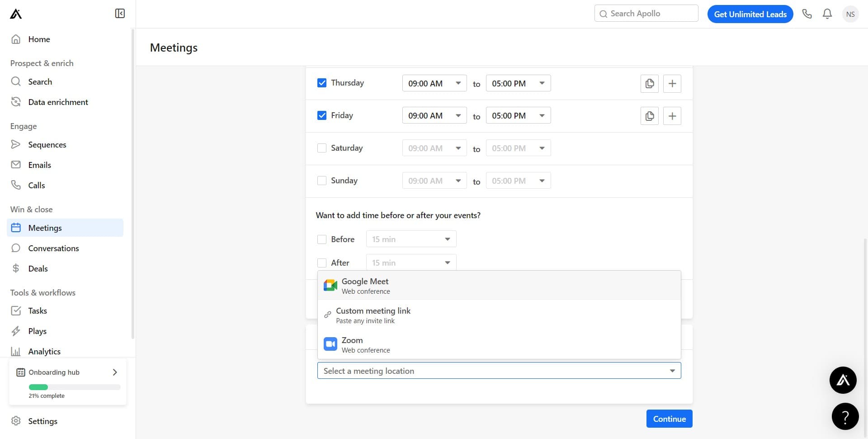868x439 pixels.
Task: Enable Saturday availability checkbox
Action: click(x=322, y=148)
